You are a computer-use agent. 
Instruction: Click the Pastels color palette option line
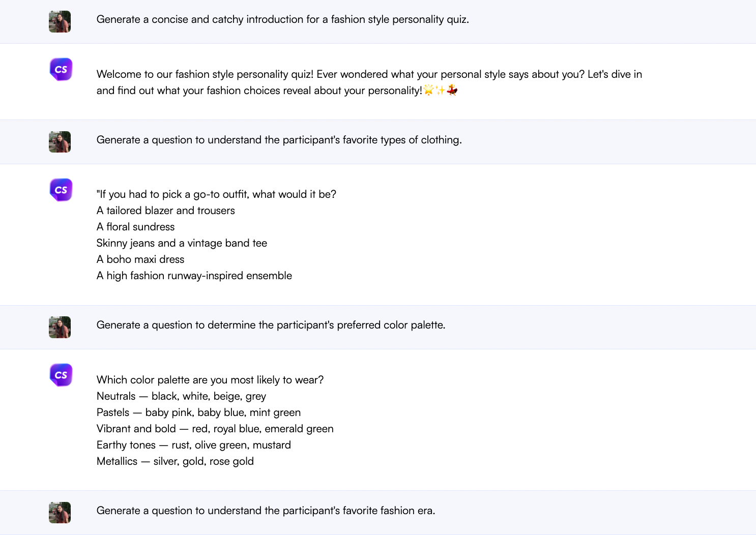point(198,412)
